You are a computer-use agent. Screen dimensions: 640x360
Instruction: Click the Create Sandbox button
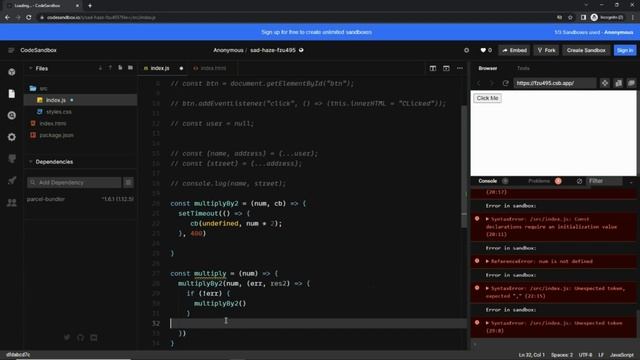coord(586,50)
